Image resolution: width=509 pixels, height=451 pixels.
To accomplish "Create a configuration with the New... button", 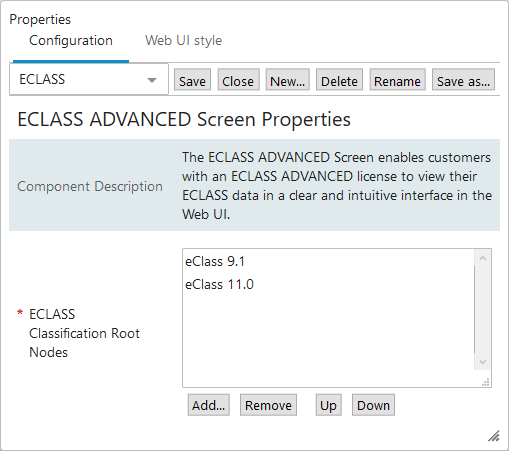I will coord(287,80).
